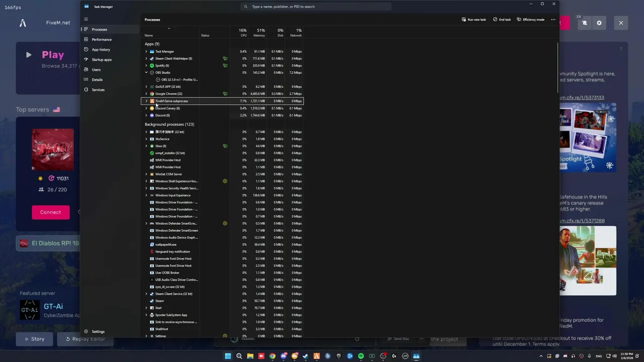The width and height of the screenshot is (644, 362).
Task: Enable Efficiency mode button
Action: point(530,20)
